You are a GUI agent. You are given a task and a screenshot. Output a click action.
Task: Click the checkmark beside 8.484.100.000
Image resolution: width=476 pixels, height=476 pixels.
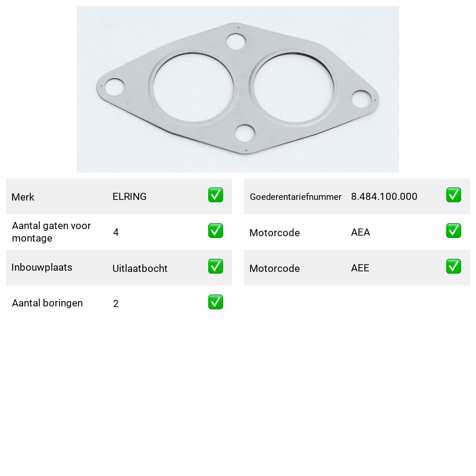click(x=453, y=195)
